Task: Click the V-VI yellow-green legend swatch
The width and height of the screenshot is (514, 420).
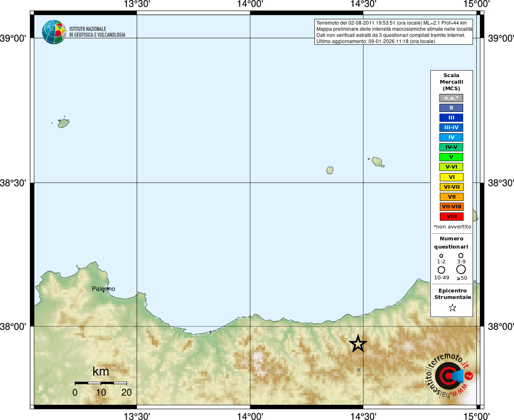Action: pyautogui.click(x=451, y=167)
